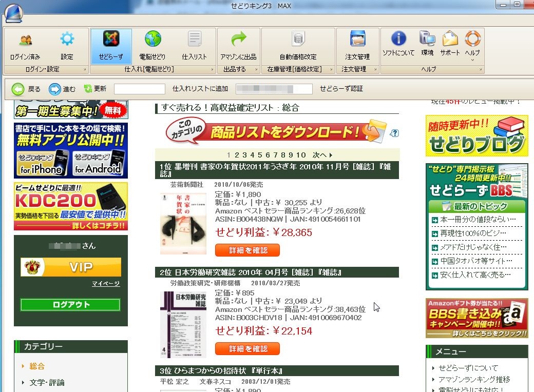Viewport: 534px width, 392px height.
Task: Click 1位 墨増刊 title heading
Action: [277, 170]
